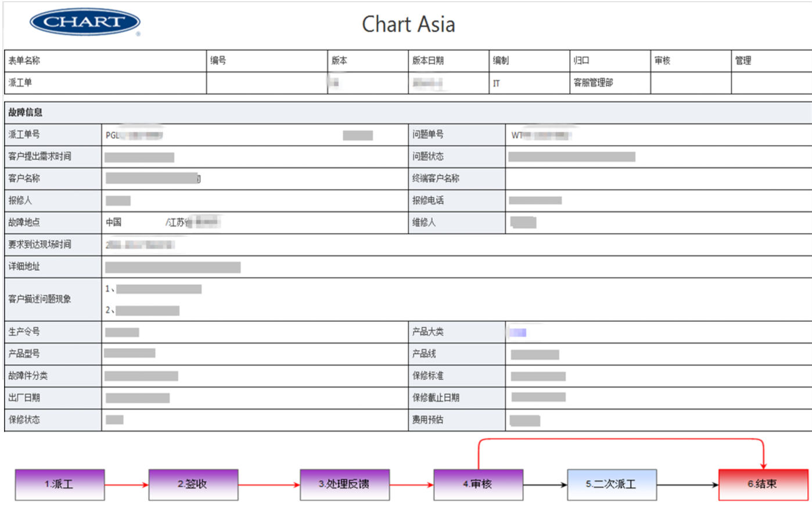Click the 维修人 label
The image size is (812, 524).
click(x=424, y=223)
